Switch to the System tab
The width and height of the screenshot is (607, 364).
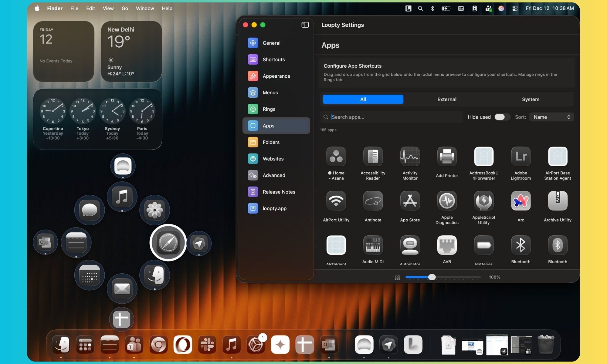pyautogui.click(x=530, y=99)
